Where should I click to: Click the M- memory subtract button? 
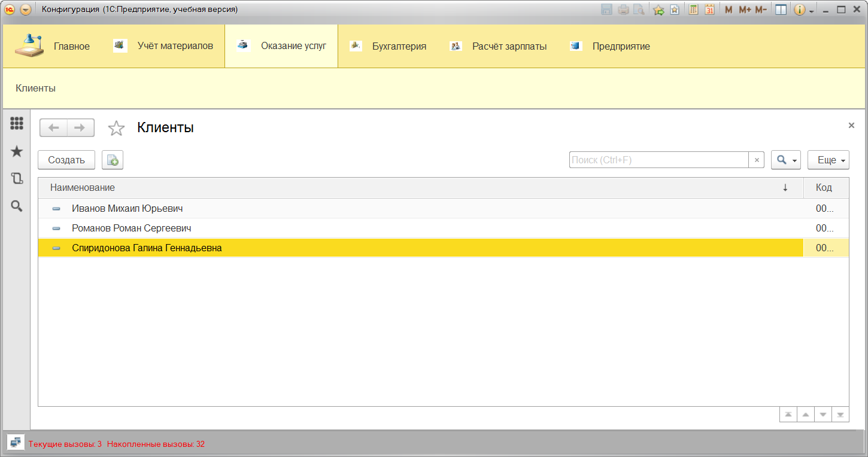pyautogui.click(x=760, y=10)
